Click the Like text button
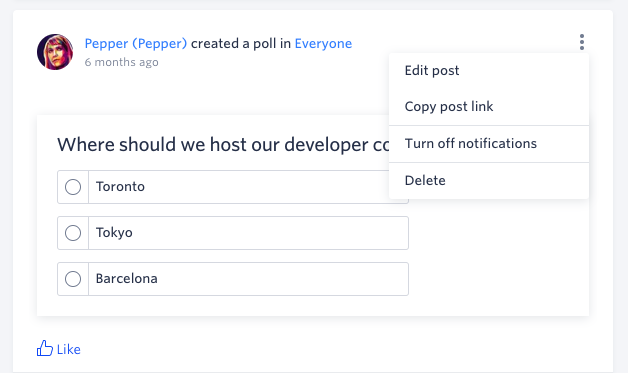Viewport: 628px width, 373px height. [68, 349]
